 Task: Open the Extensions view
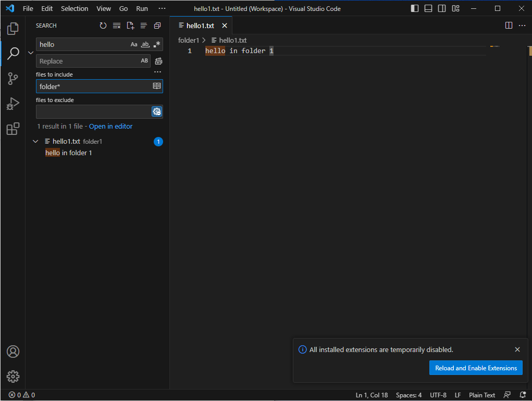click(x=13, y=129)
